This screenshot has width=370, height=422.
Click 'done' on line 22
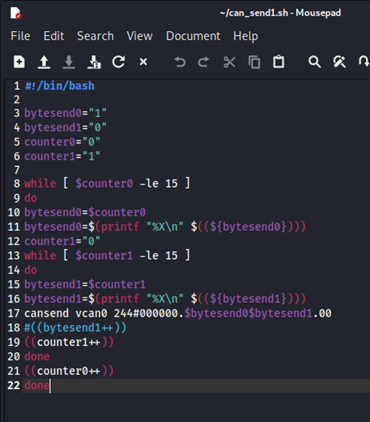tap(37, 385)
